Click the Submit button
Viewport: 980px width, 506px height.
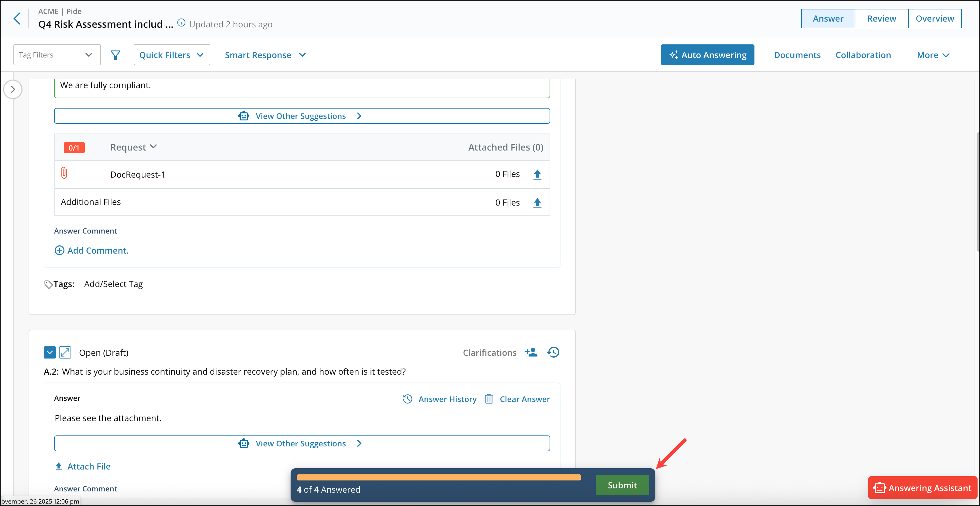[x=622, y=485]
